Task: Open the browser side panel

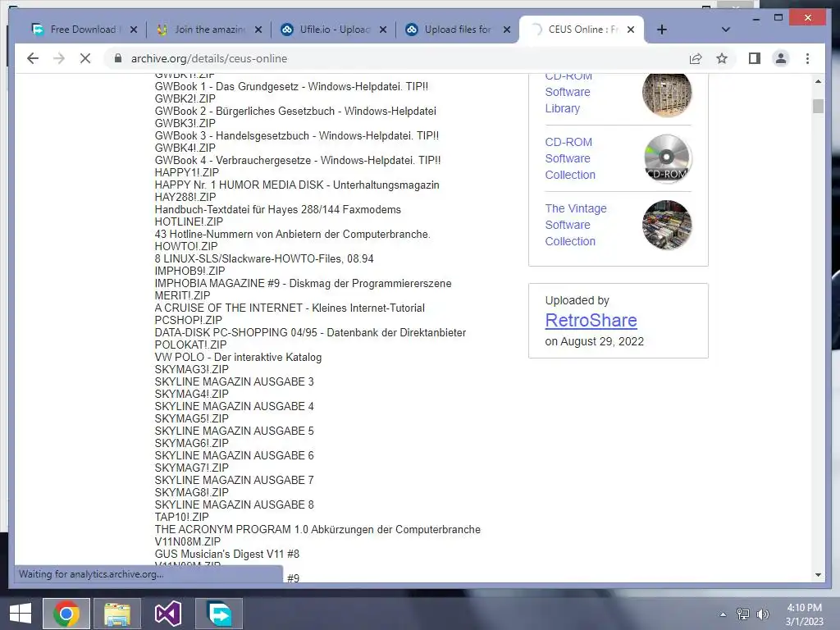Action: [755, 58]
